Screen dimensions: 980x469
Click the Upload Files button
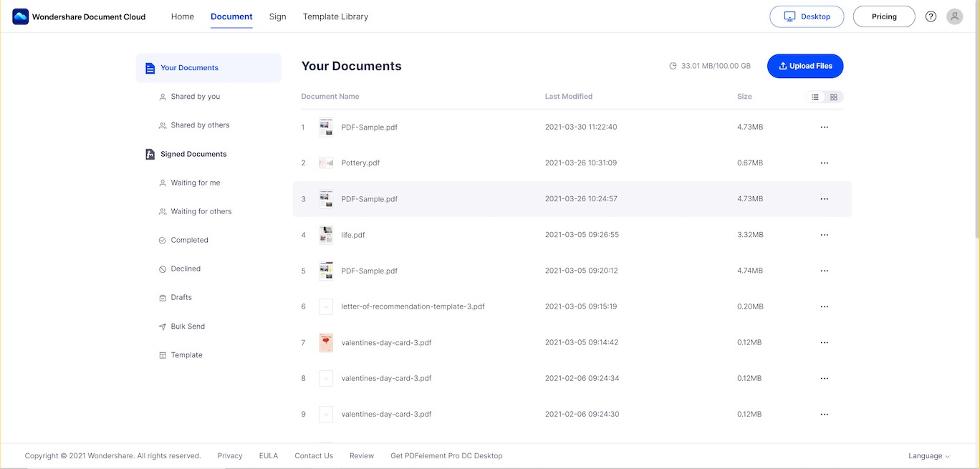click(805, 66)
